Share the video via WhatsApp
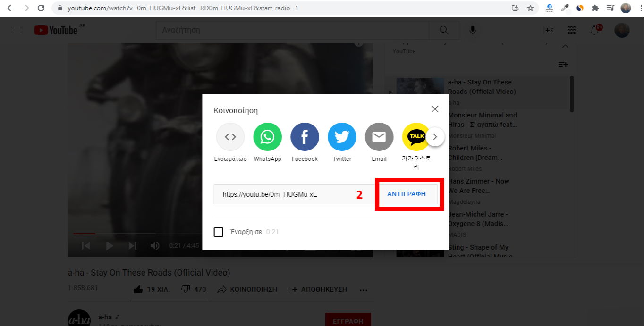Viewport: 644px width, 326px height. [x=267, y=137]
